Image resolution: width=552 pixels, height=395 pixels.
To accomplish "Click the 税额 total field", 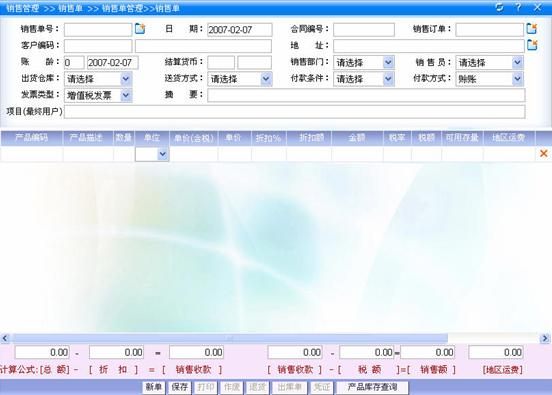I will [366, 352].
